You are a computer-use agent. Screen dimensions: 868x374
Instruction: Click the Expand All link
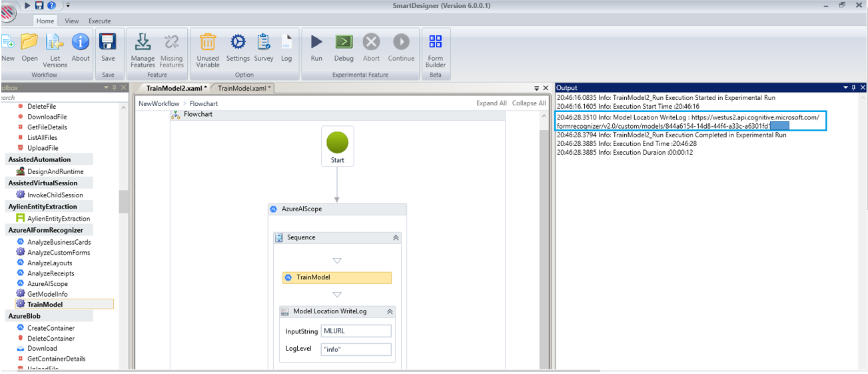pyautogui.click(x=491, y=103)
